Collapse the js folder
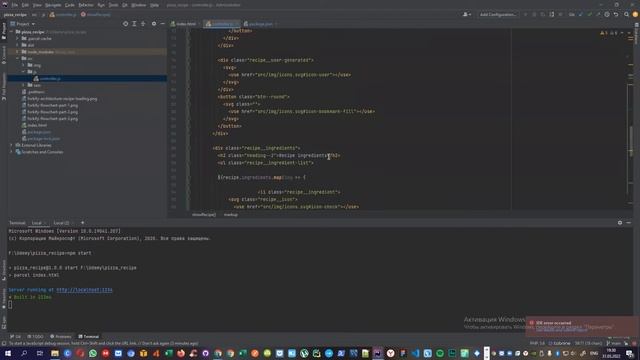This screenshot has height=360, width=640. tap(24, 72)
